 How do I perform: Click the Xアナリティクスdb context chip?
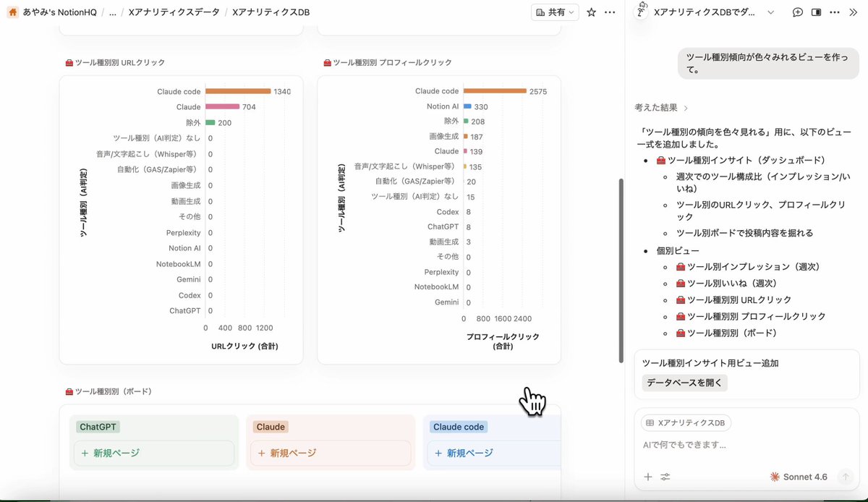pyautogui.click(x=686, y=422)
